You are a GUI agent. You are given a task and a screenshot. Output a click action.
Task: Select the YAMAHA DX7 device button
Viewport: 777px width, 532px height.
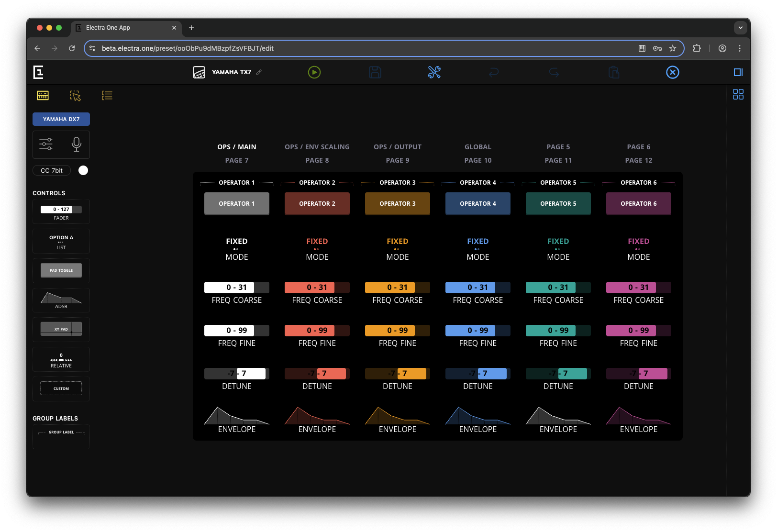[x=61, y=119]
